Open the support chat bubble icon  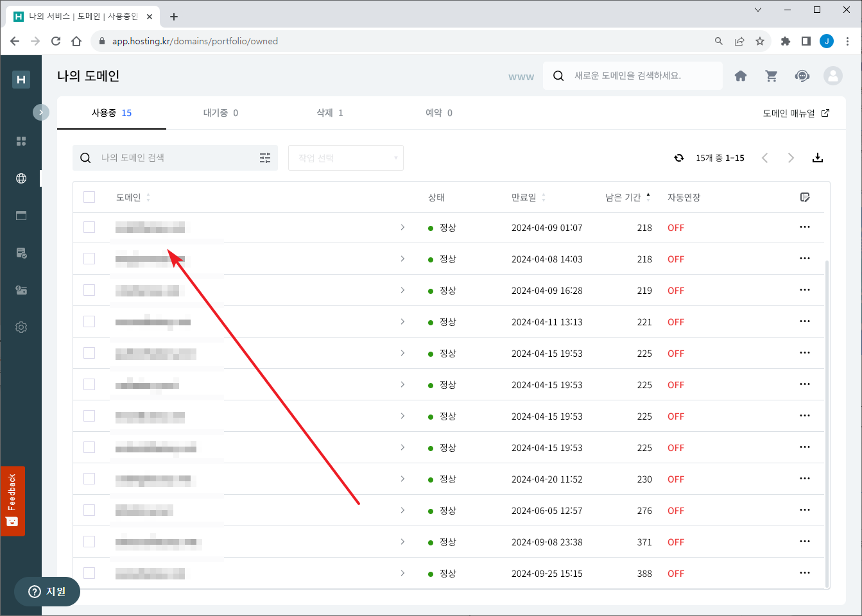[x=802, y=76]
